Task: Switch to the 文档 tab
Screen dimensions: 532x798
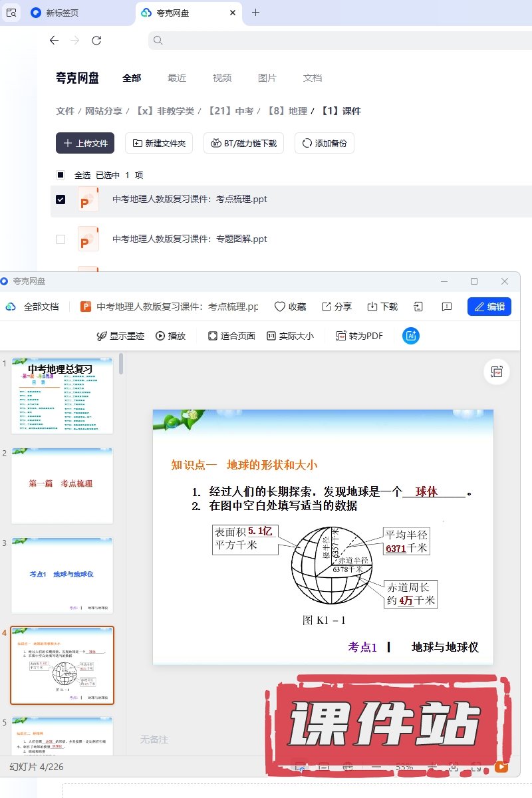Action: click(x=313, y=78)
